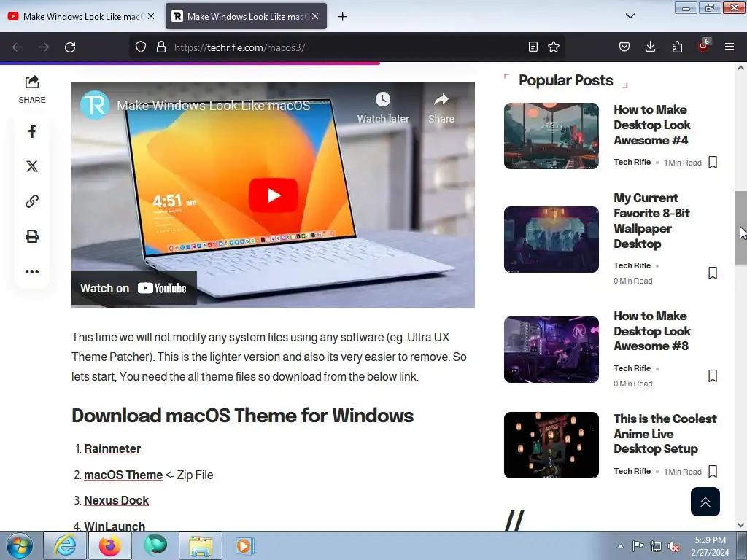
Task: Click the Tech Rifle author of the Awesome #4 post
Action: [632, 162]
